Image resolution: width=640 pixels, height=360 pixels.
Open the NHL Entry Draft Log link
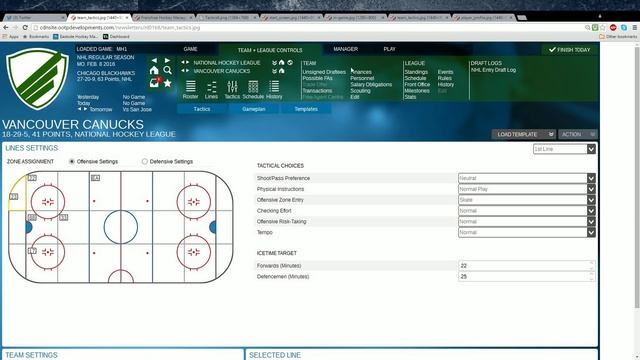coord(493,70)
